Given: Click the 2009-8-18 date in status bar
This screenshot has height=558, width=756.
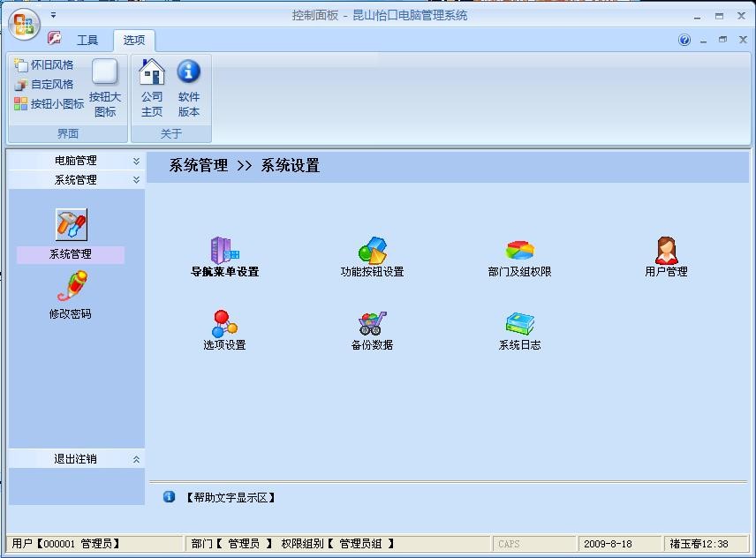Looking at the screenshot, I should tap(608, 544).
